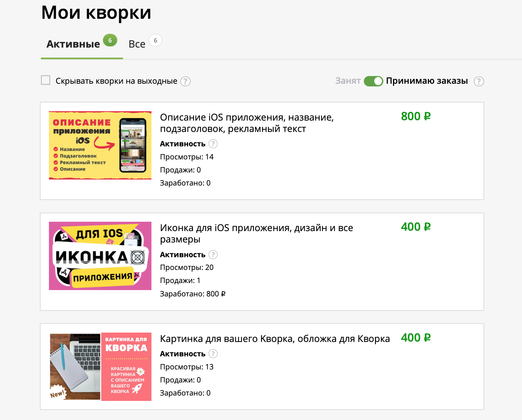Switch to the Все tab
This screenshot has width=522, height=420.
pos(137,44)
